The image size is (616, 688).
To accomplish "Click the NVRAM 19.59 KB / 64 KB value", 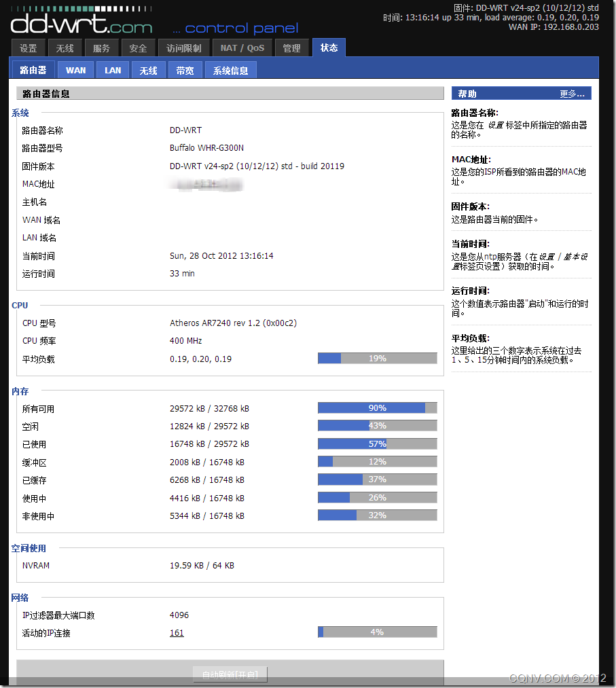I will [202, 566].
